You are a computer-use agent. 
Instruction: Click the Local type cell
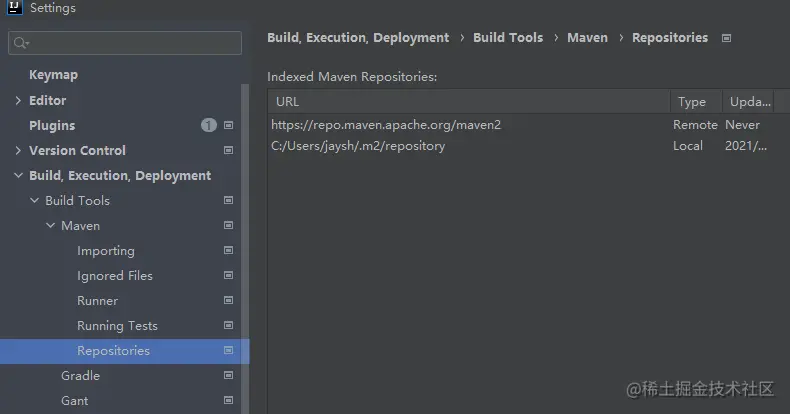point(688,146)
